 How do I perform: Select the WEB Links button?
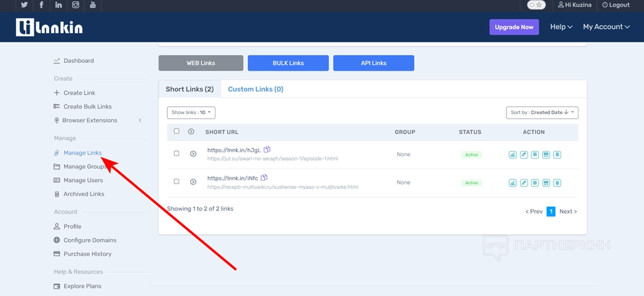click(x=201, y=64)
